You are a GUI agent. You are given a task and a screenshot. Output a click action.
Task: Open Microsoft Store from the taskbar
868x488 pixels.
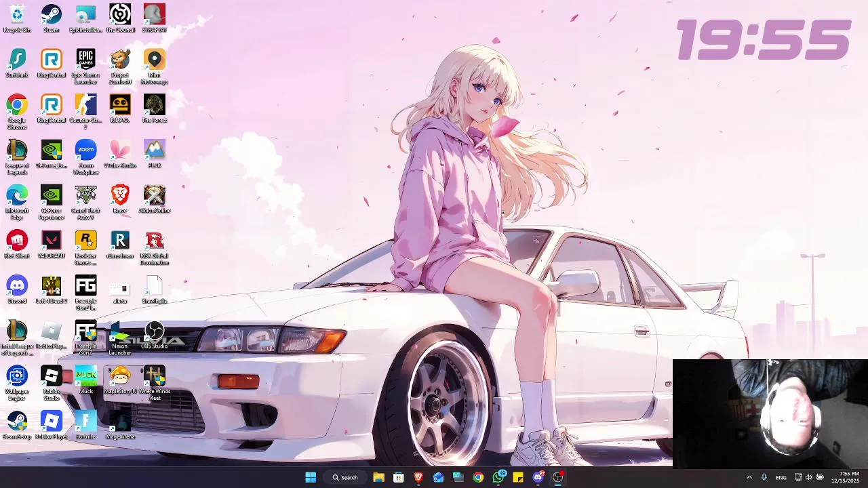(398, 477)
